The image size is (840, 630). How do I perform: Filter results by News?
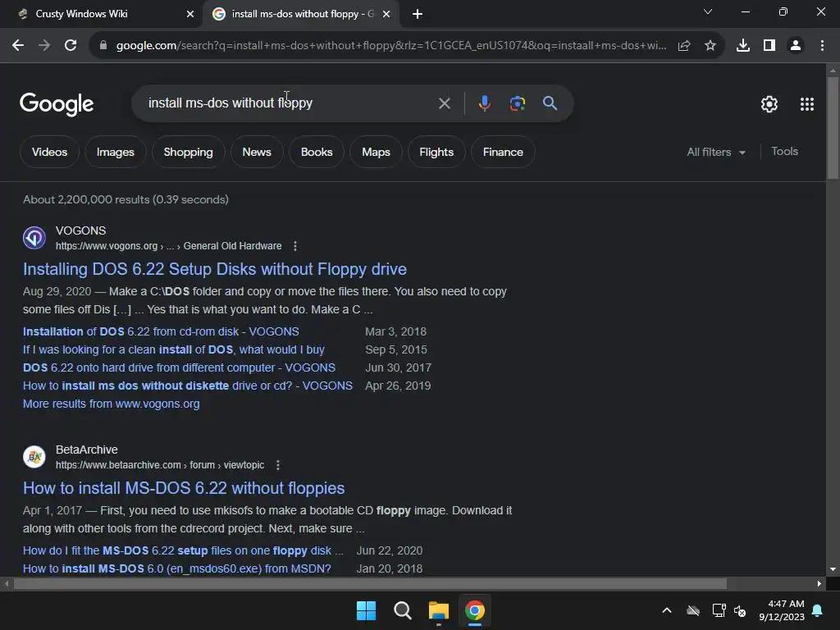257,152
